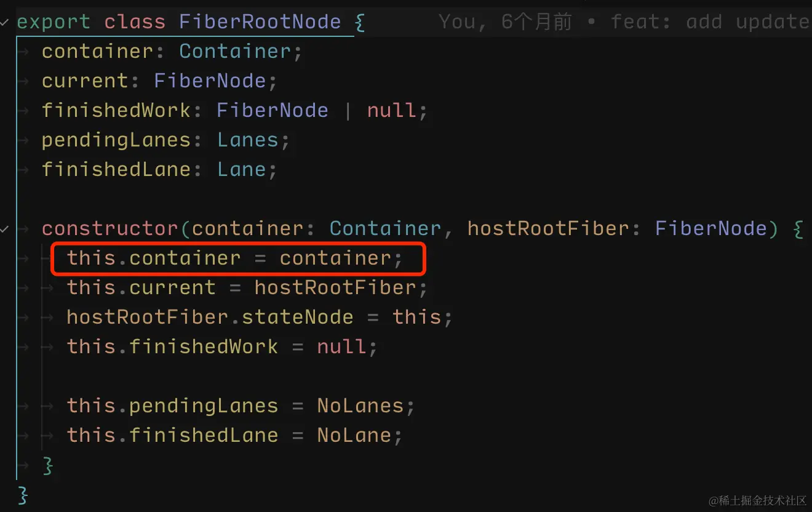Viewport: 812px width, 512px height.
Task: Click the NoLane constant
Action: point(354,436)
